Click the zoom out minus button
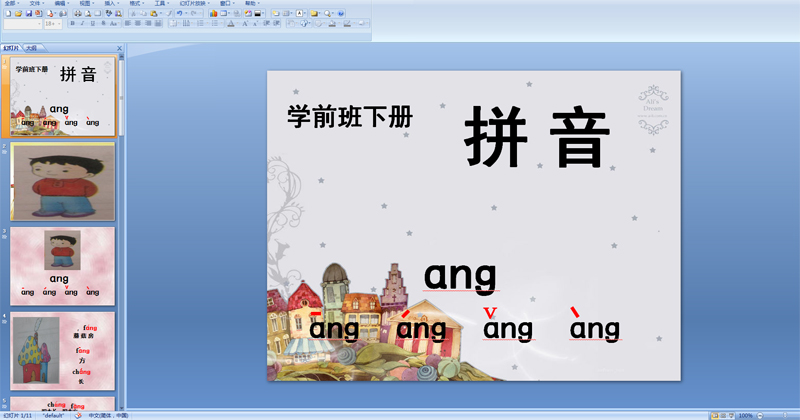This screenshot has height=420, width=800. click(760, 416)
